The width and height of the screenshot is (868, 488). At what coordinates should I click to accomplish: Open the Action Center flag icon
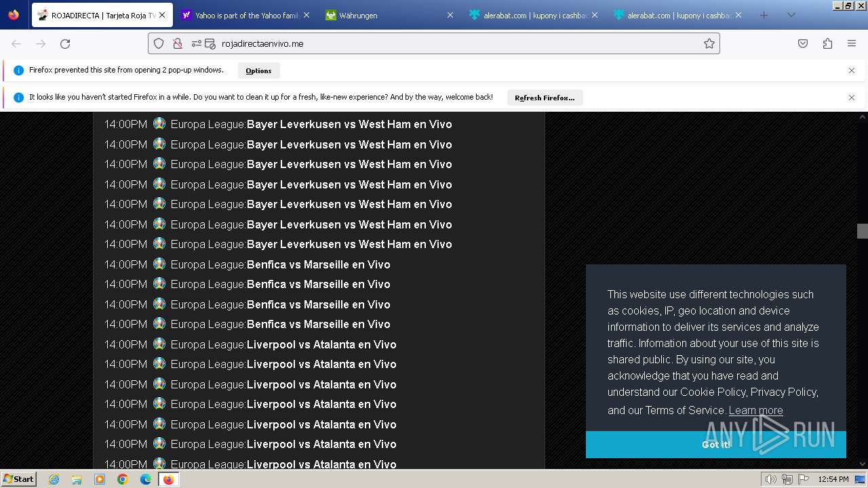pyautogui.click(x=803, y=479)
